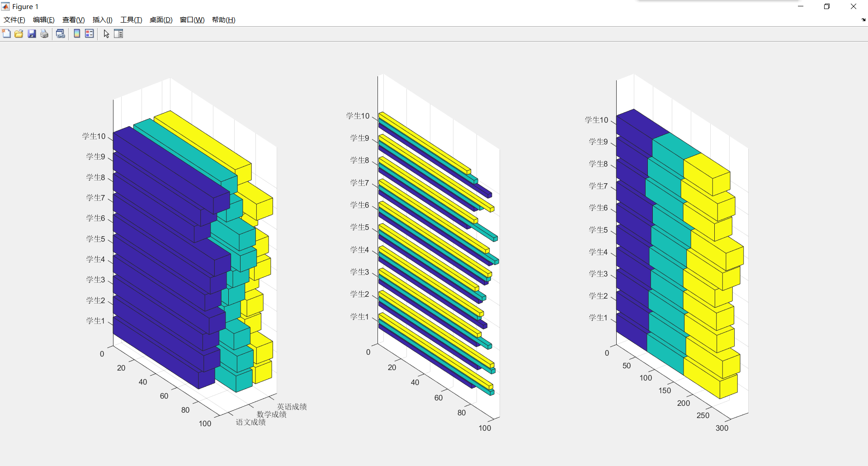The height and width of the screenshot is (466, 868).
Task: Create a new figure from the toolbar
Action: coord(6,33)
